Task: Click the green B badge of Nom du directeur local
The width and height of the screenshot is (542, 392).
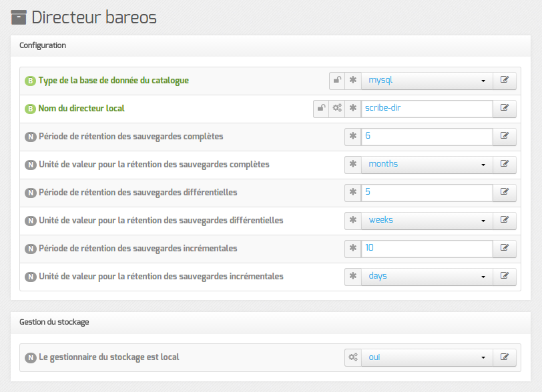Action: pyautogui.click(x=31, y=109)
